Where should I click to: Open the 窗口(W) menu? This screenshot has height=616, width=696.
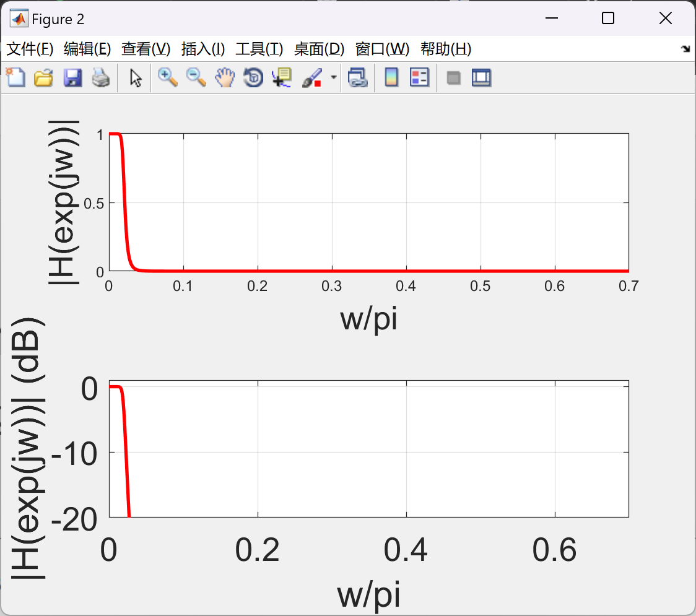tap(382, 49)
